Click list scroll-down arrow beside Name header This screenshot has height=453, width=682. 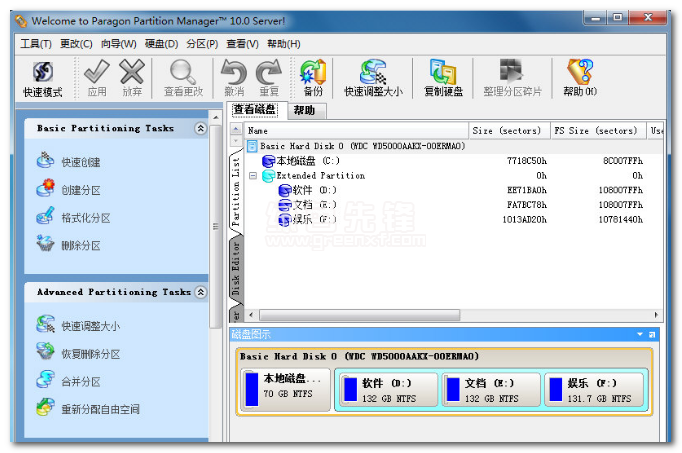click(x=236, y=141)
